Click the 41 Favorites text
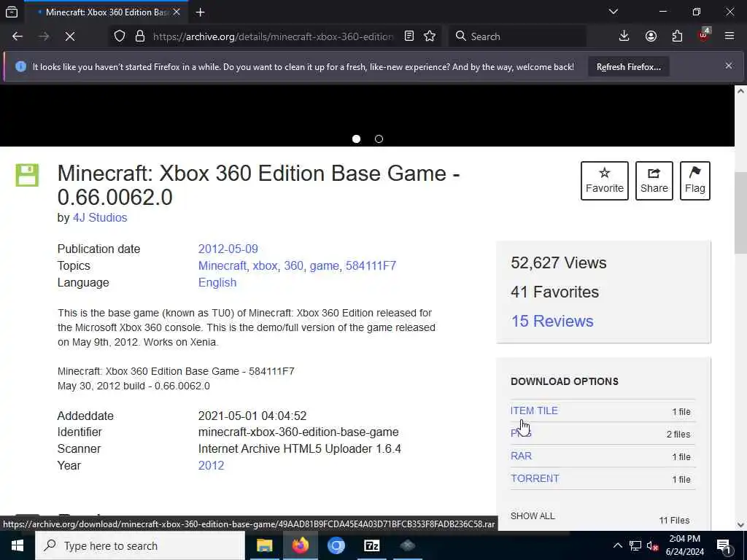747x560 pixels. (x=554, y=292)
